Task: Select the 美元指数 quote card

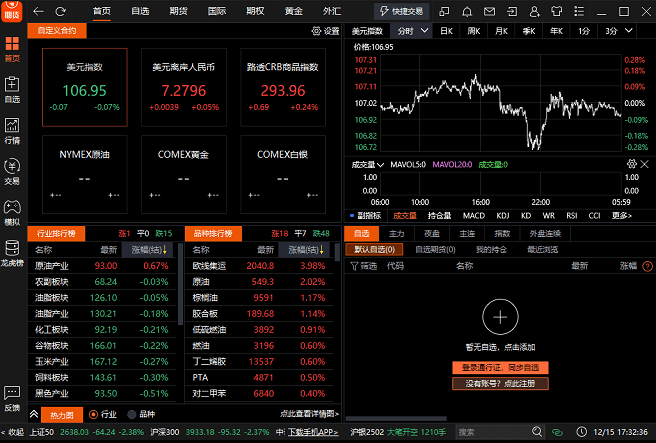Action: point(85,87)
